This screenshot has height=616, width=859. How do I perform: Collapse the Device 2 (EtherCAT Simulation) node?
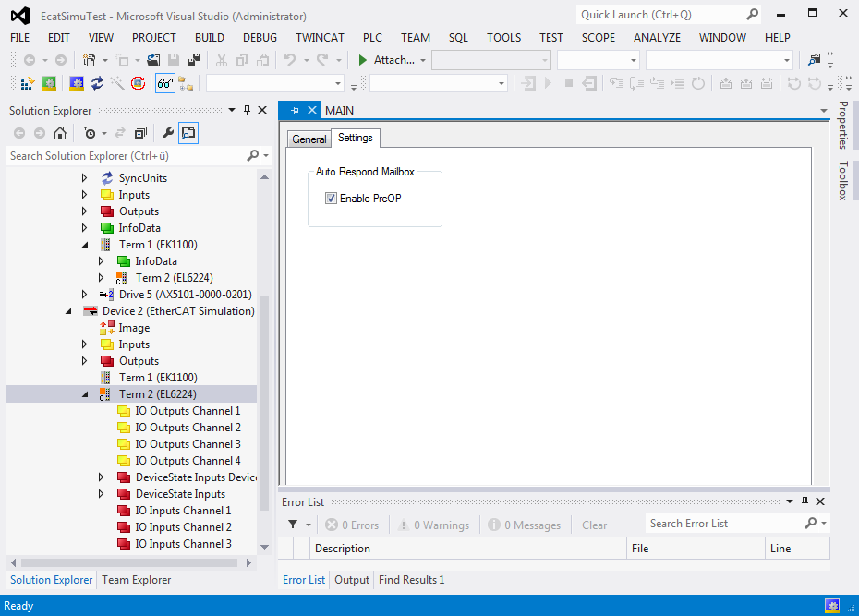(x=68, y=311)
